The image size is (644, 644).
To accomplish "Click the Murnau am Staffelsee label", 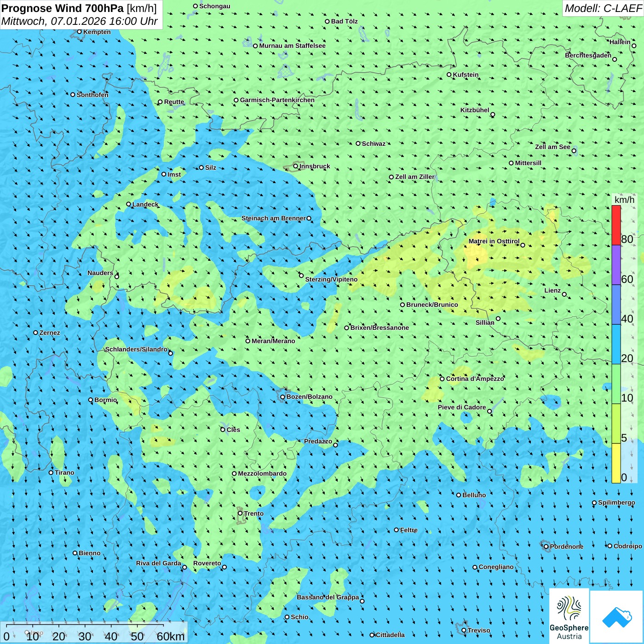I will [x=292, y=46].
